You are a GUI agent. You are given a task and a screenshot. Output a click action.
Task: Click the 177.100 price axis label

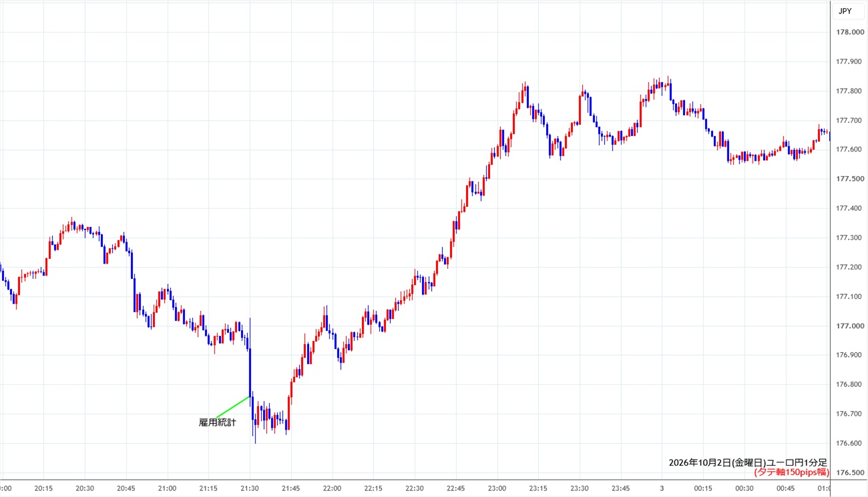[849, 296]
